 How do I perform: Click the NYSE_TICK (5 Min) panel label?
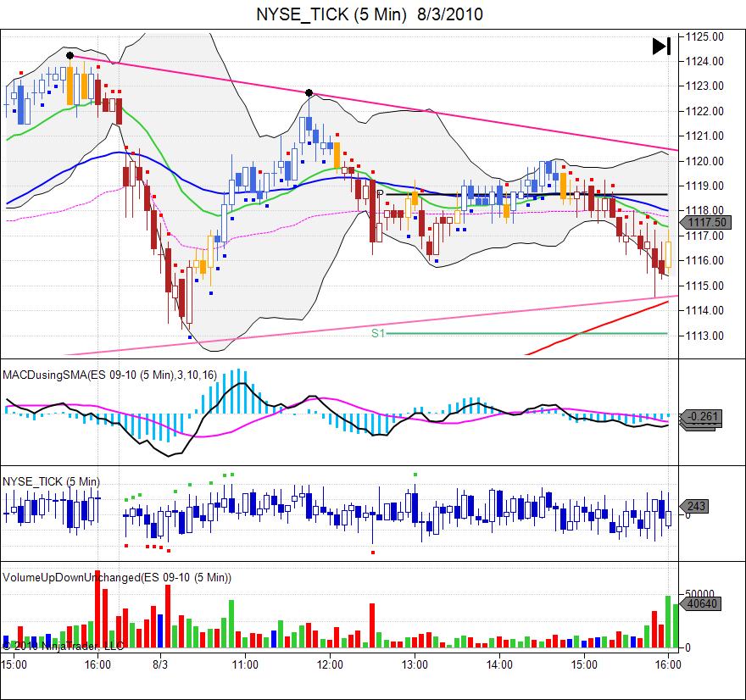[x=52, y=481]
